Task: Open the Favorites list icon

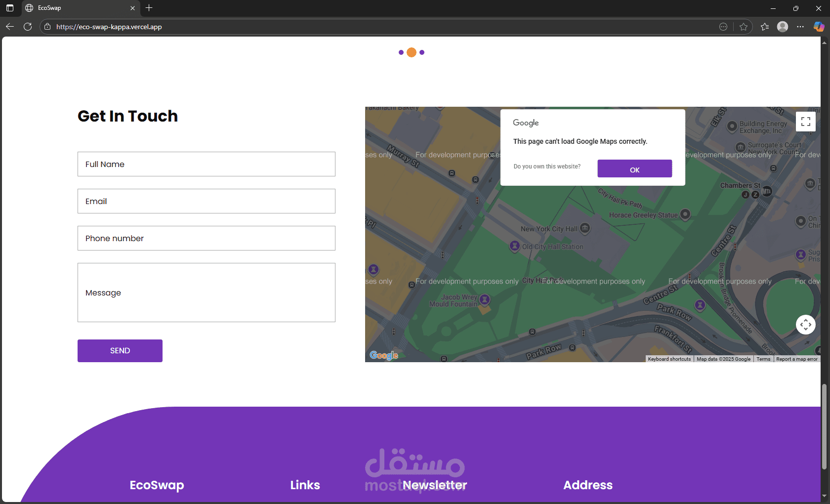Action: 765,27
